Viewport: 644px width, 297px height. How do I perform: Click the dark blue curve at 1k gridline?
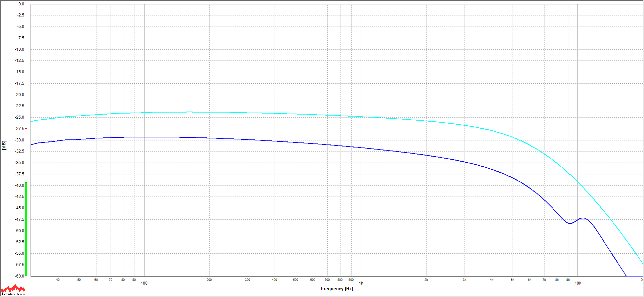tap(361, 147)
